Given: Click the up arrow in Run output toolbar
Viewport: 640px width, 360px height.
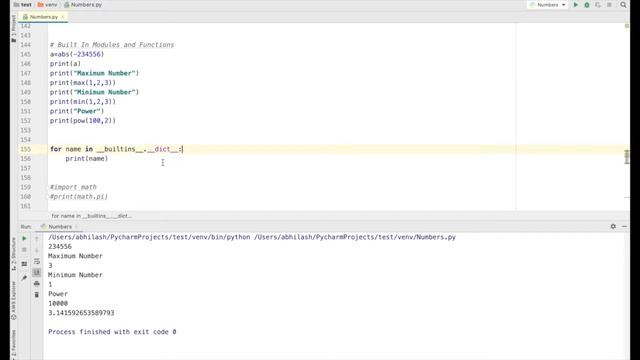Looking at the screenshot, I should 37,238.
